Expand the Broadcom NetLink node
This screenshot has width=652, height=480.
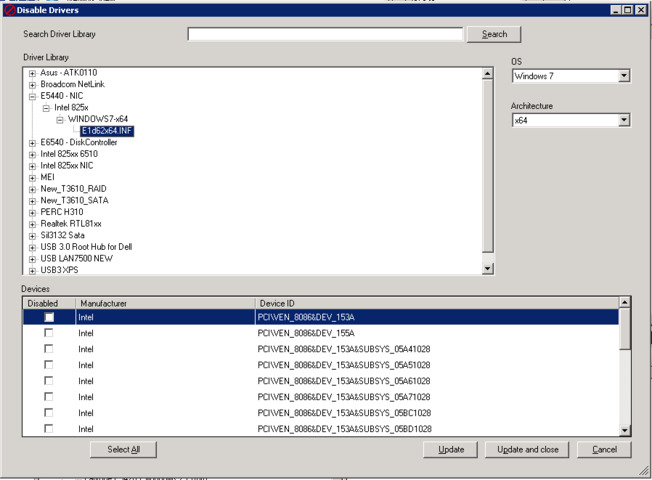point(32,85)
